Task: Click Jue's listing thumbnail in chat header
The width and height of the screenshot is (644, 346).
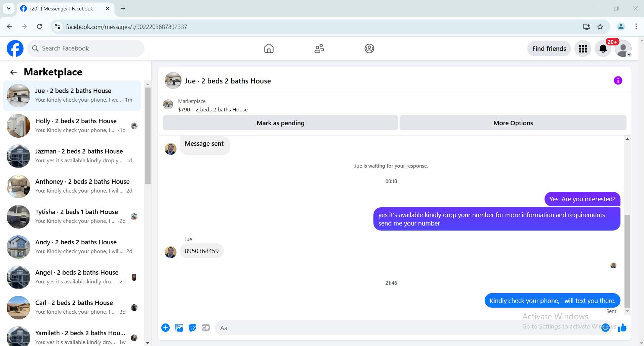Action: [173, 80]
